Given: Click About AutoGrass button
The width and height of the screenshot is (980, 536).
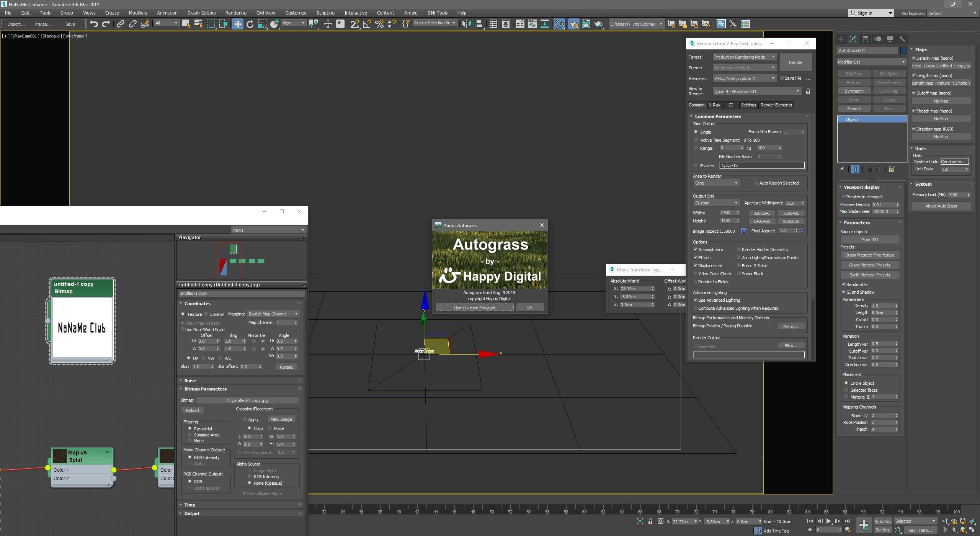Looking at the screenshot, I should [941, 206].
